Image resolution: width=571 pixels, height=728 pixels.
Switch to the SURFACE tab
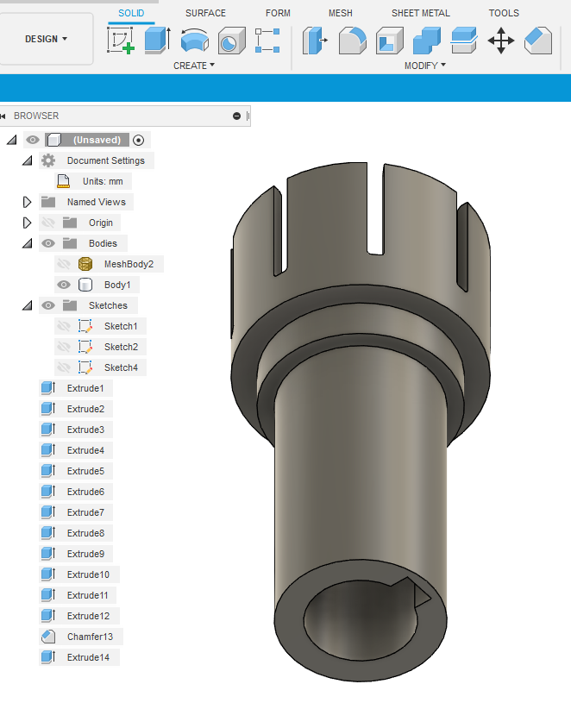point(205,13)
